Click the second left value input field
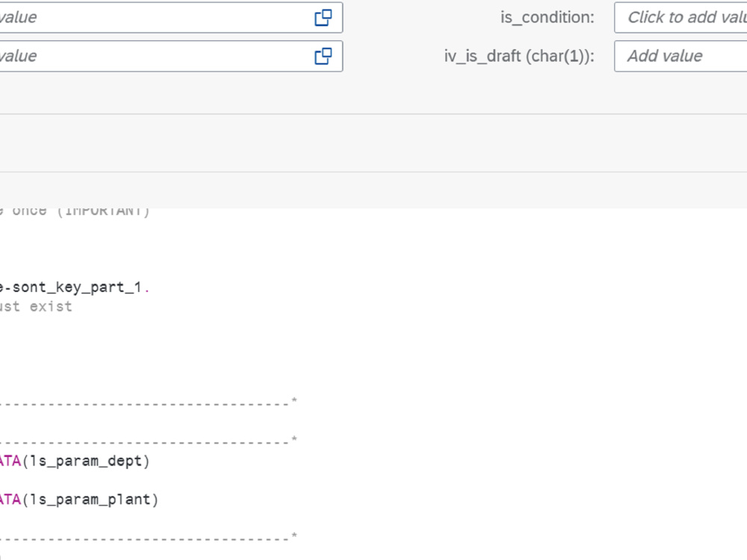 [171, 56]
